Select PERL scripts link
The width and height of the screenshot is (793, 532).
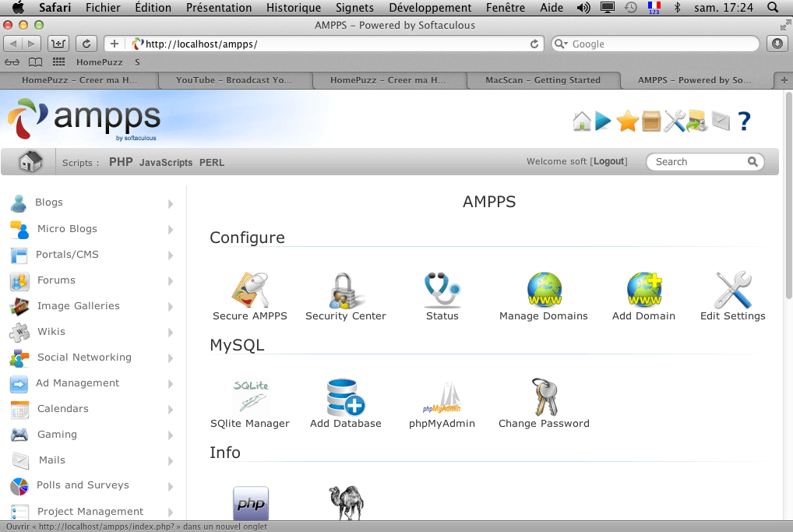pos(211,162)
